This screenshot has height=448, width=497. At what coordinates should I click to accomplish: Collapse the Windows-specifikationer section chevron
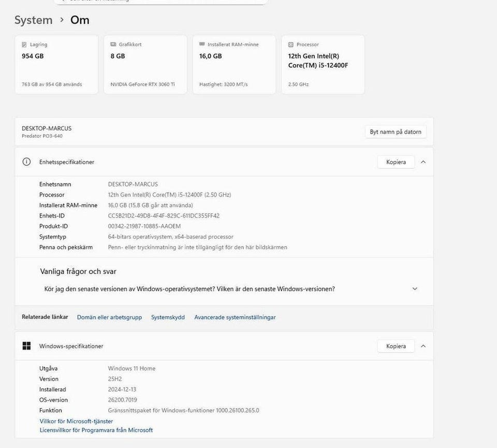(423, 346)
